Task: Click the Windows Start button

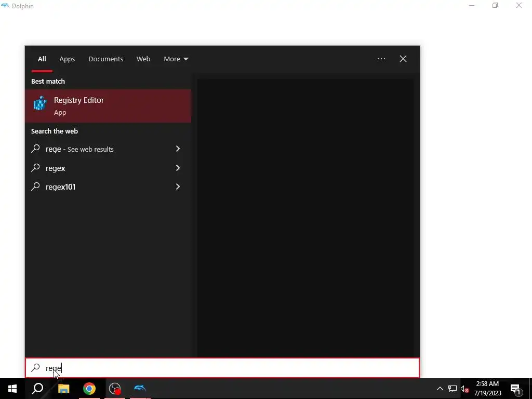Action: 12,389
